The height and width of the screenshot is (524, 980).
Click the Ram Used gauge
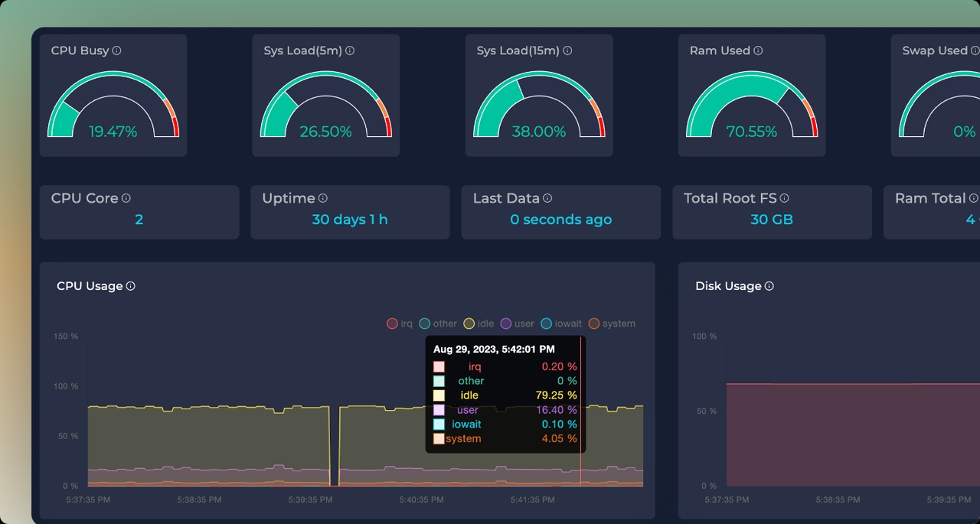click(752, 106)
